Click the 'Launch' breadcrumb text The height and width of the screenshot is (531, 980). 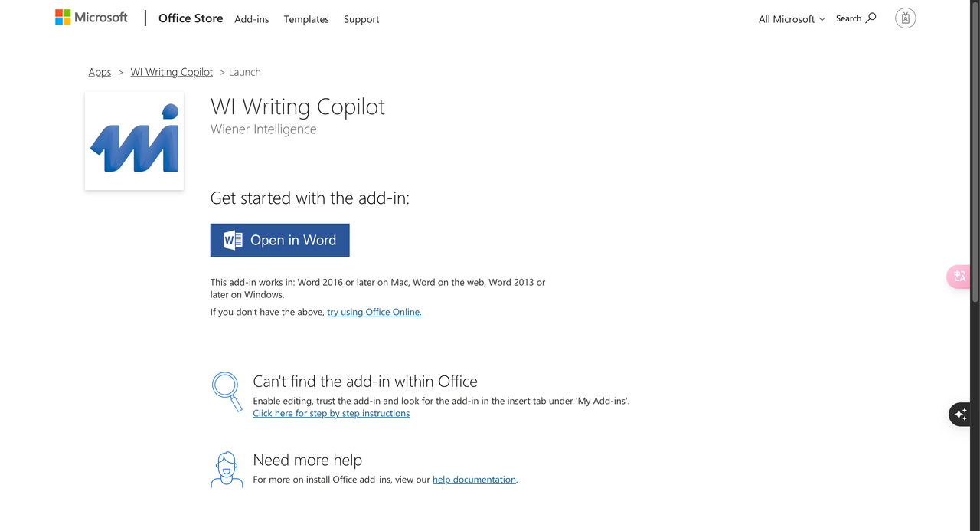tap(245, 72)
